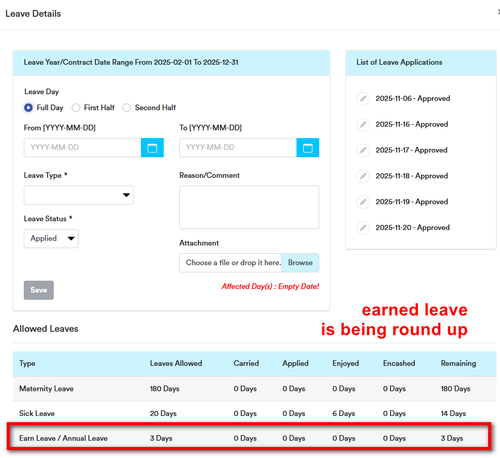The height and width of the screenshot is (458, 500).
Task: Click into the Reason/Comment text area
Action: coord(249,207)
